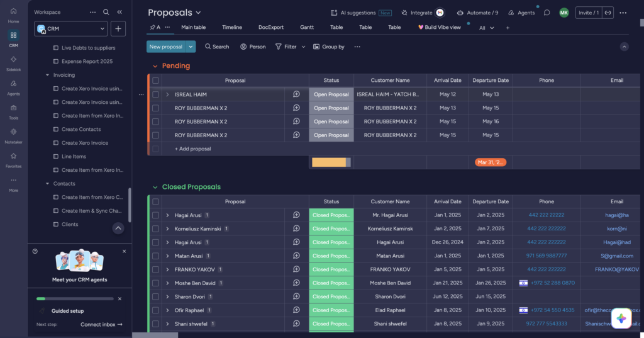This screenshot has width=644, height=338.
Task: Check the ISREAL HAIM row
Action: pos(155,94)
